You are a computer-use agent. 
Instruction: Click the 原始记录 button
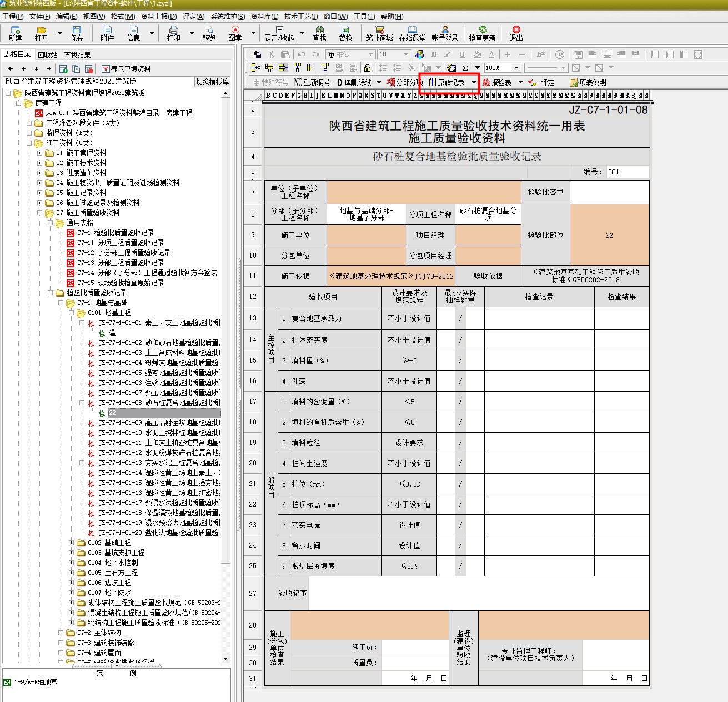(446, 82)
